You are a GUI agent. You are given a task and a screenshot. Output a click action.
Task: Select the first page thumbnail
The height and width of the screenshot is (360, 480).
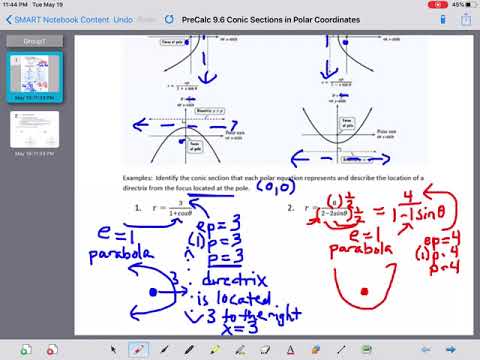35,77
